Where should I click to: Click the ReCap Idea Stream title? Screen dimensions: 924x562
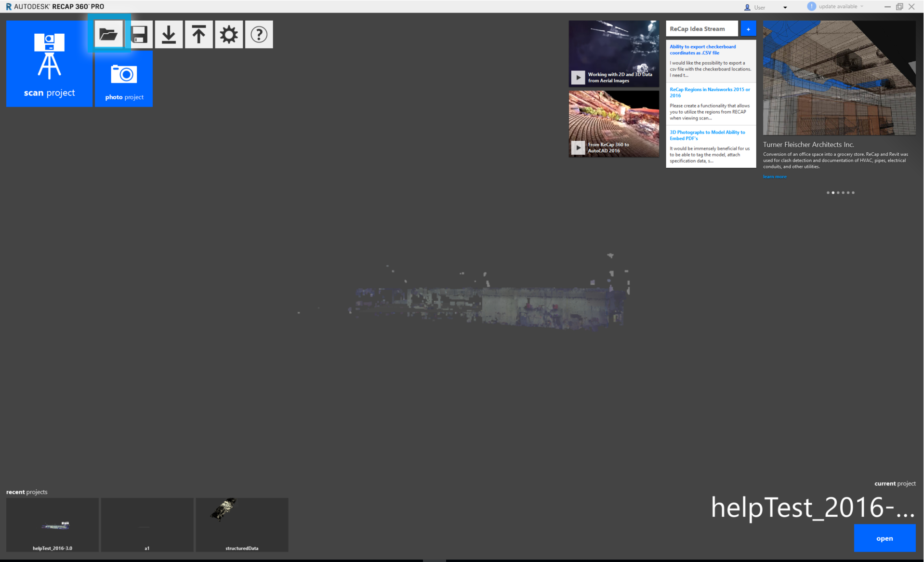697,29
